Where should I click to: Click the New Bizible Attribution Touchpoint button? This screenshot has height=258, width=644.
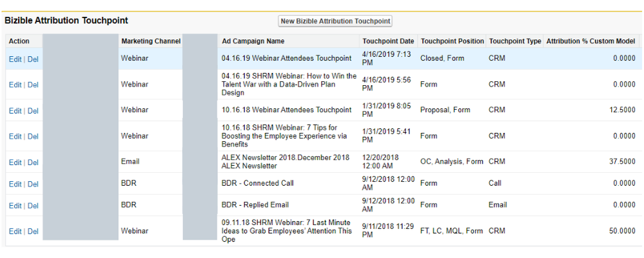336,21
